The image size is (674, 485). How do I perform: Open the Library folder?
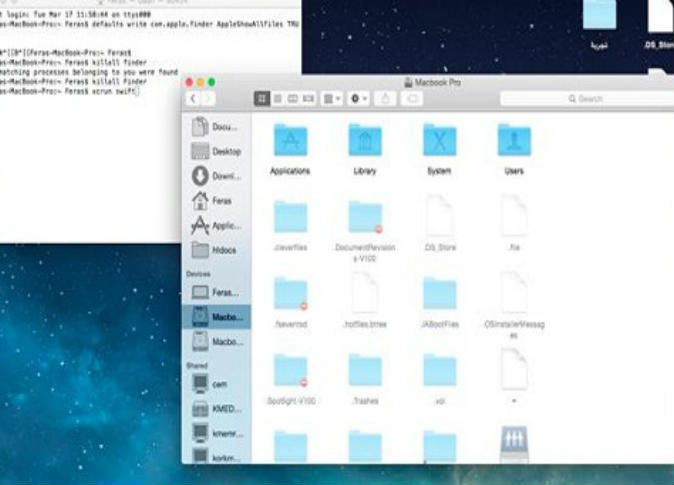[364, 141]
